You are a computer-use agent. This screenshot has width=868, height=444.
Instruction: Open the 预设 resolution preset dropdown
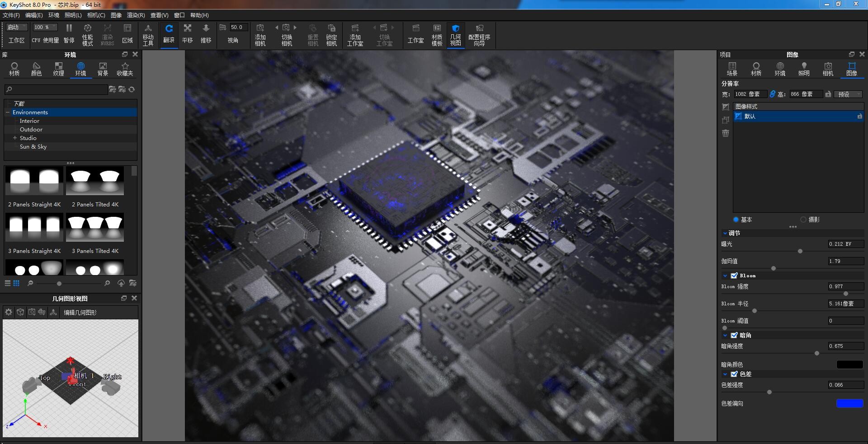click(x=848, y=94)
